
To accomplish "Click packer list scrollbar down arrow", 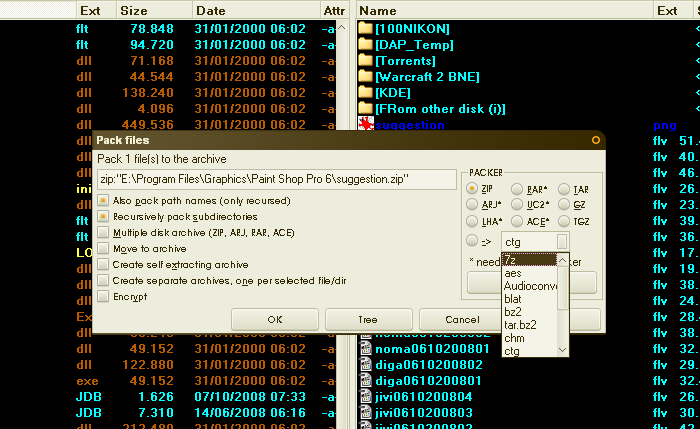I will click(x=562, y=350).
